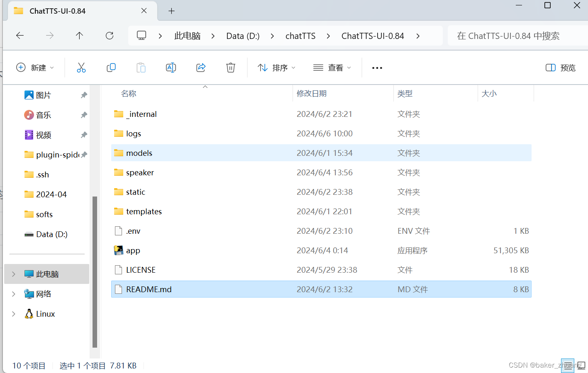Image resolution: width=588 pixels, height=373 pixels.
Task: Open Data (D:) drive in sidebar
Action: click(46, 234)
